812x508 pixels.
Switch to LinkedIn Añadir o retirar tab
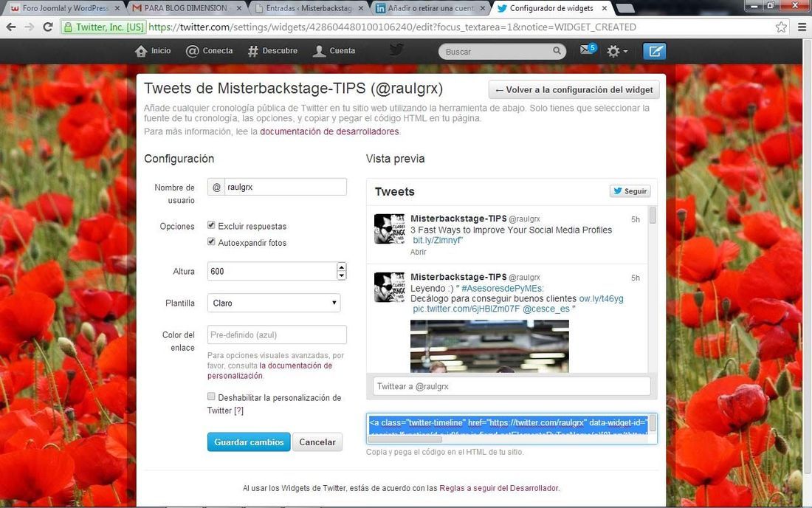tap(431, 8)
